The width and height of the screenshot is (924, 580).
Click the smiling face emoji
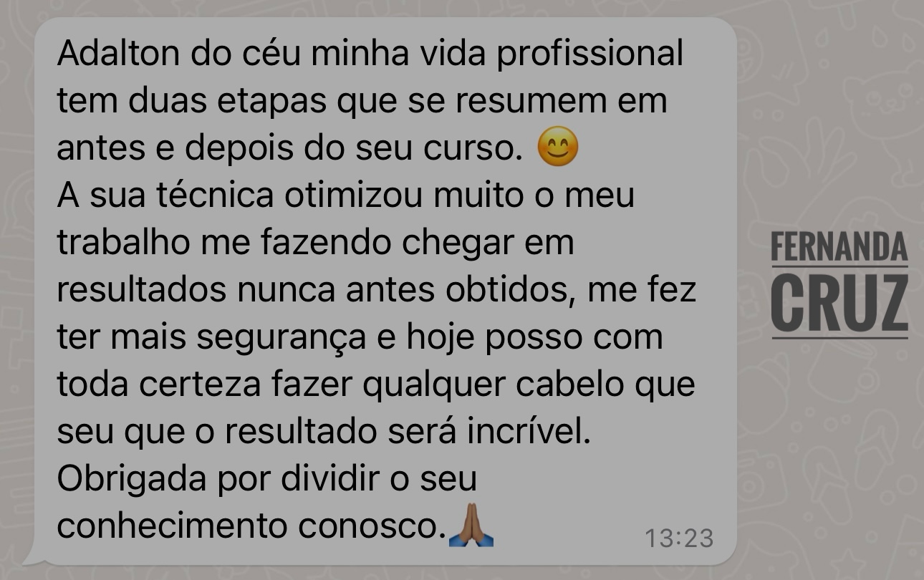pos(557,147)
